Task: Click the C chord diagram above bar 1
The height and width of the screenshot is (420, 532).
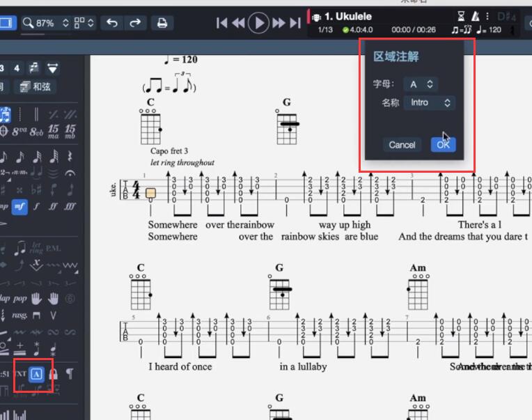Action: 150,127
